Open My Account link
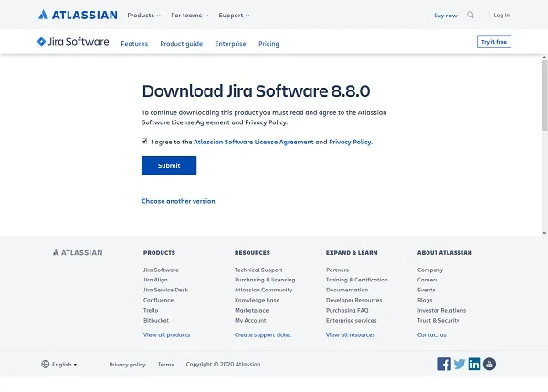The height and width of the screenshot is (392, 548). coord(250,321)
